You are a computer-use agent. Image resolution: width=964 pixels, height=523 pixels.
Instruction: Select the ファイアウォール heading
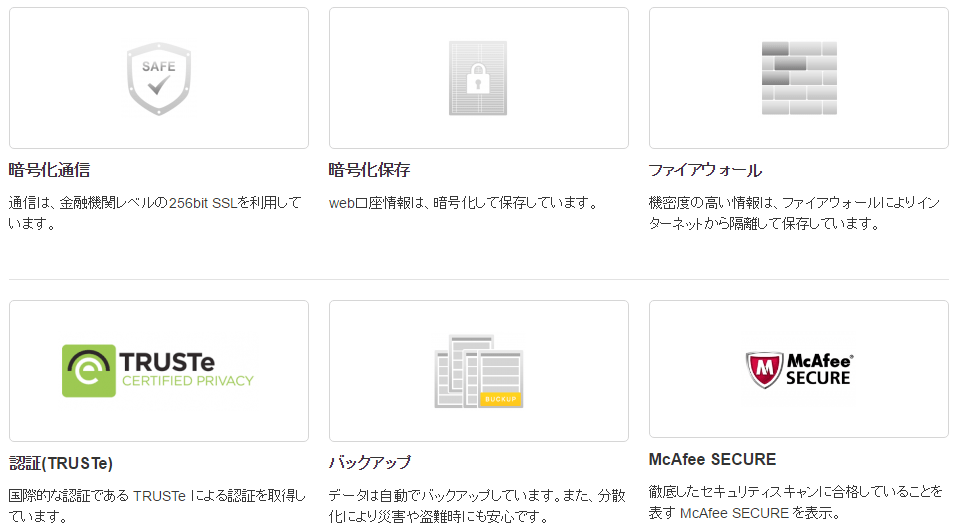tap(705, 170)
